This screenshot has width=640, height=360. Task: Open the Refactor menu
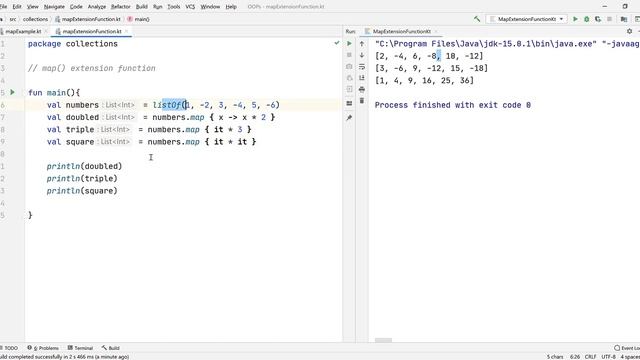pos(120,7)
